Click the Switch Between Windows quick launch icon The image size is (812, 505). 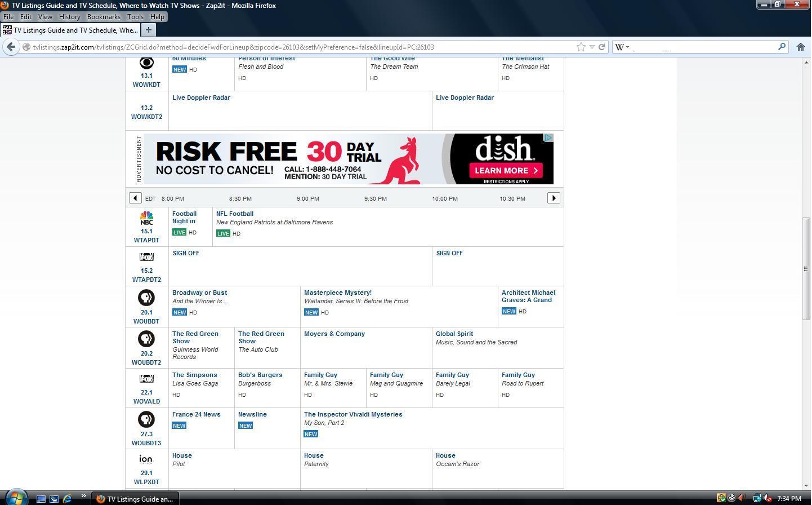pyautogui.click(x=54, y=498)
